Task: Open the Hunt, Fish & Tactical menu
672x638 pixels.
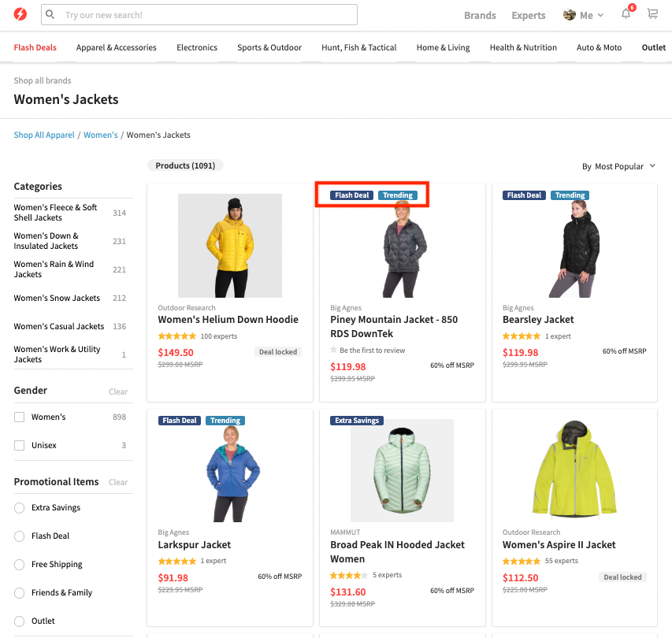Action: click(x=359, y=47)
